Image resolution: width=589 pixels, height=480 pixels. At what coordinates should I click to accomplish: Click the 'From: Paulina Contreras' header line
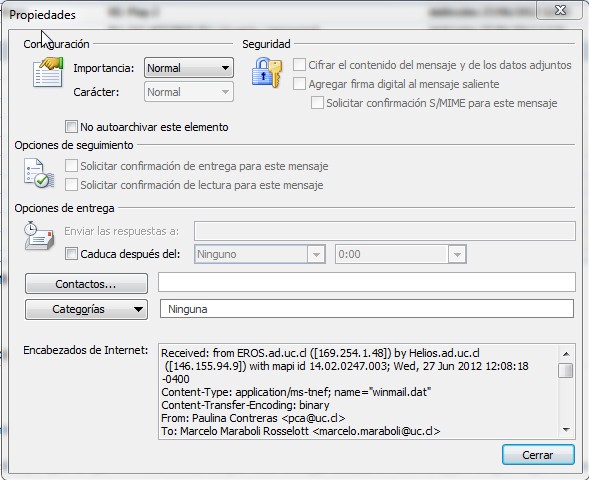click(253, 418)
